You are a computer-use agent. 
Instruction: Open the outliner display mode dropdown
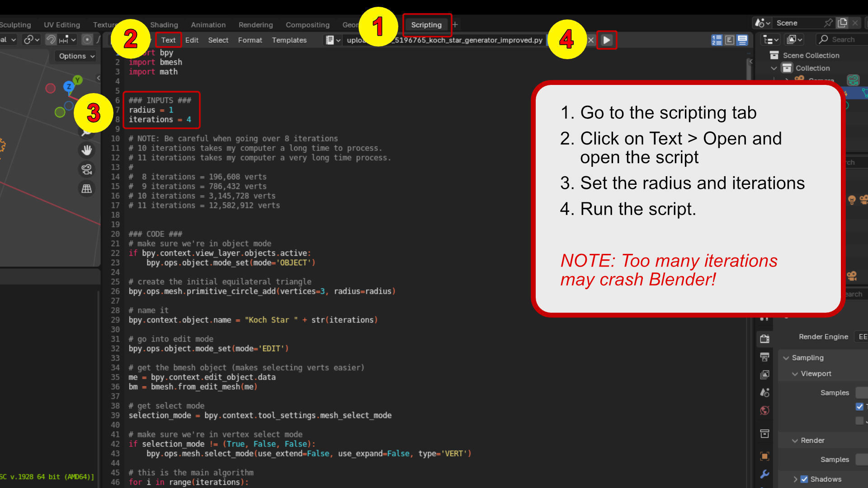tap(770, 40)
